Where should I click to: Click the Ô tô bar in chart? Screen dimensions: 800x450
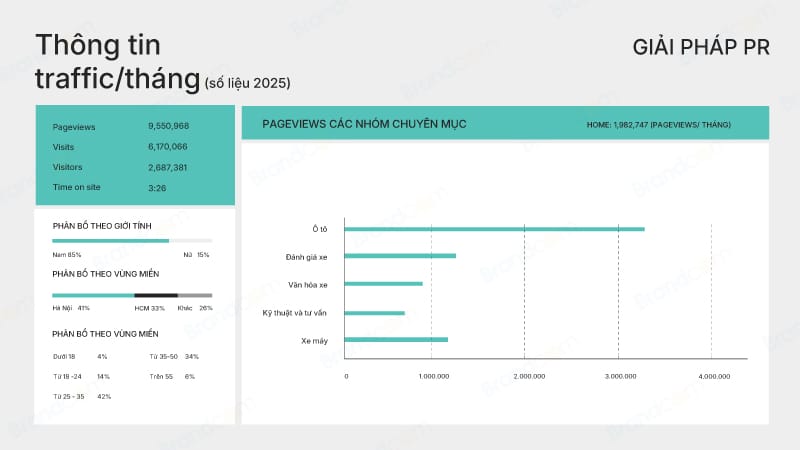(494, 229)
